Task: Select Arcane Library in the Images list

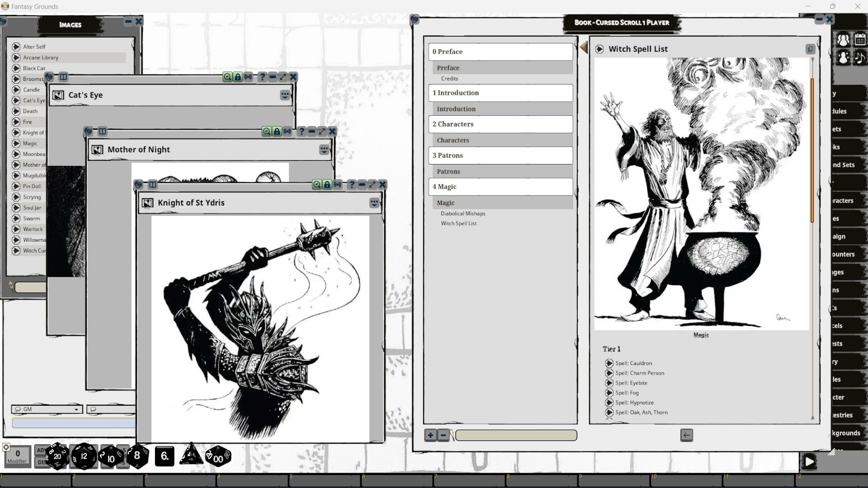Action: pyautogui.click(x=41, y=58)
